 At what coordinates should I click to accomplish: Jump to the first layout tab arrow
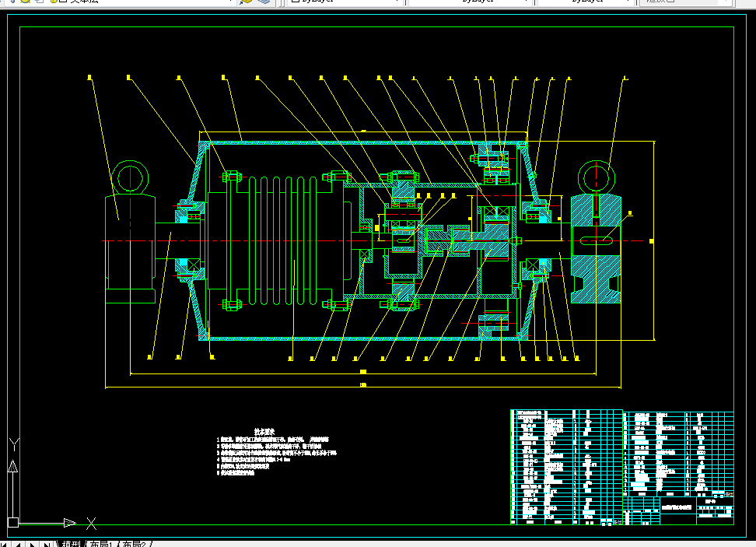click(4, 544)
